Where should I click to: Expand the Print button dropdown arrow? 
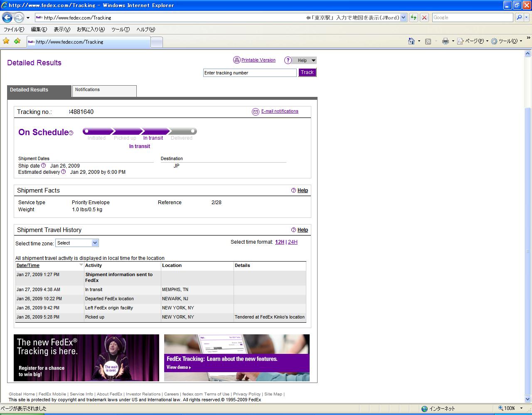(453, 41)
